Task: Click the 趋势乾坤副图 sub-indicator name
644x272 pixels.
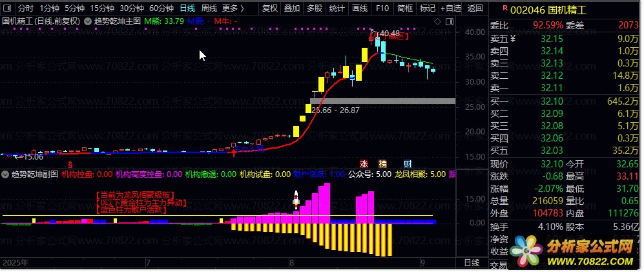Action: tap(35, 174)
